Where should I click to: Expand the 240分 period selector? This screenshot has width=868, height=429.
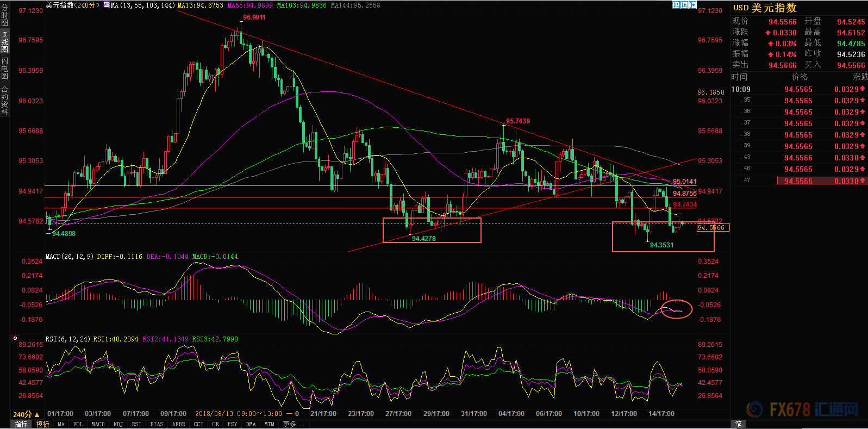(x=26, y=414)
